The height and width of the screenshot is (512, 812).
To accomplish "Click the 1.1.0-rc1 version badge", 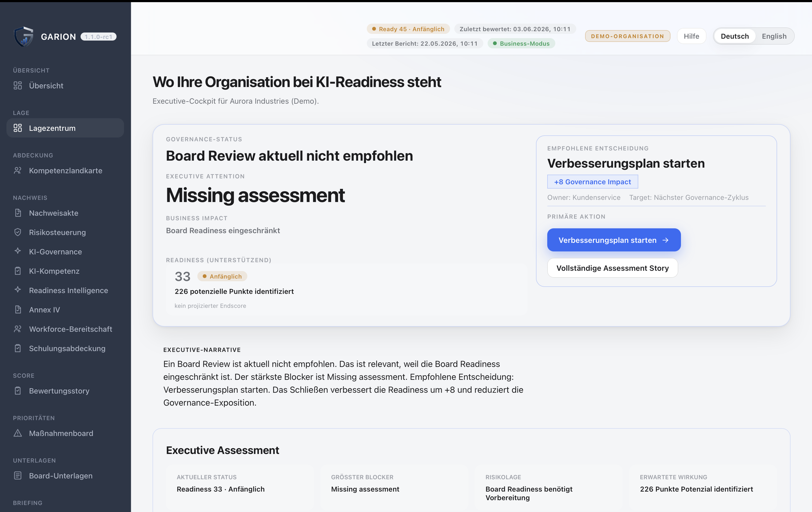I will 99,37.
